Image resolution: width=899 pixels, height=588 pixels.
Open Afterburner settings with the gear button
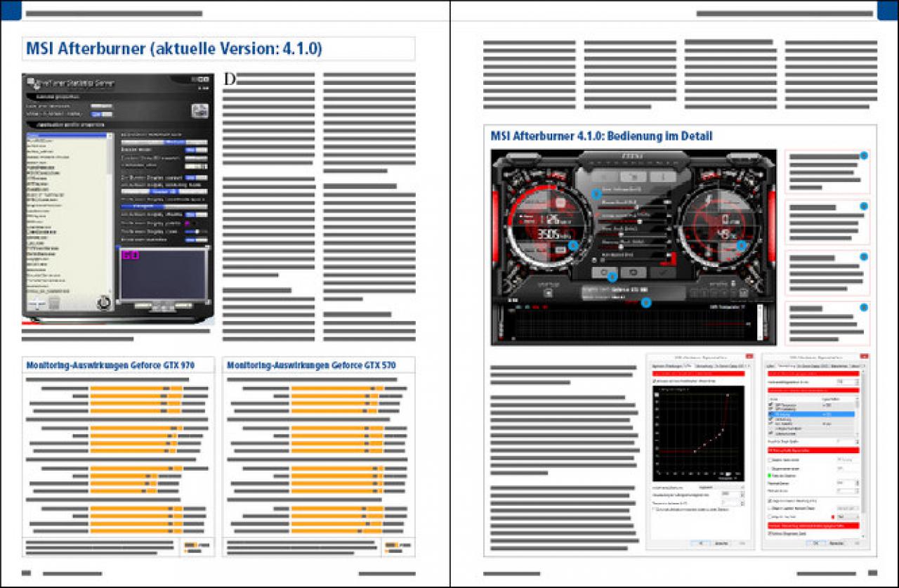pyautogui.click(x=605, y=272)
